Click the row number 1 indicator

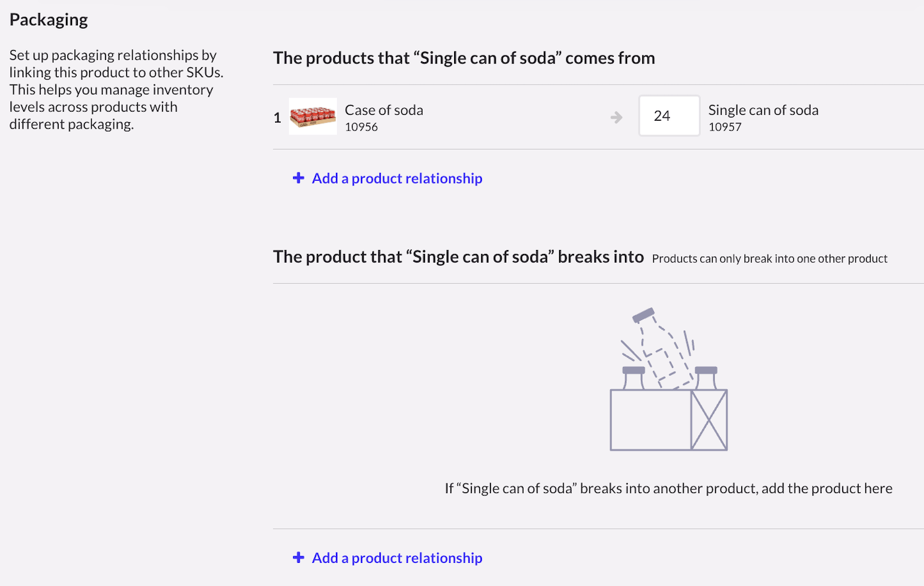click(277, 117)
